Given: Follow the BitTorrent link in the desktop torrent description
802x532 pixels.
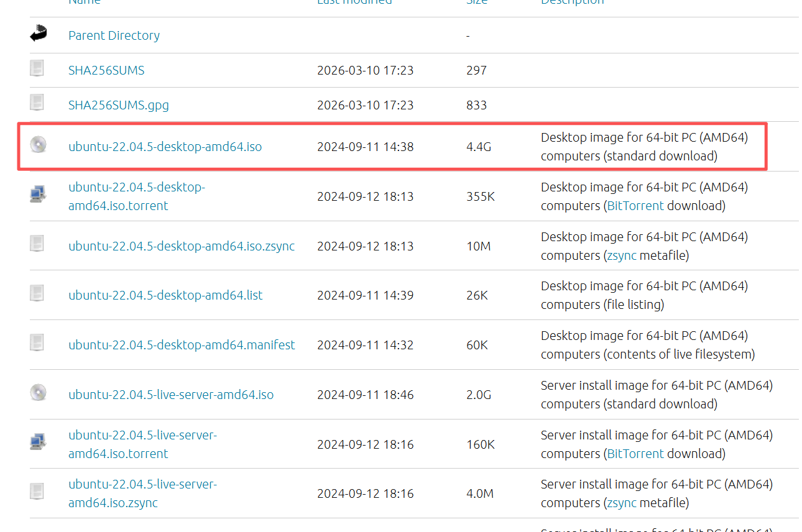Looking at the screenshot, I should pos(635,206).
